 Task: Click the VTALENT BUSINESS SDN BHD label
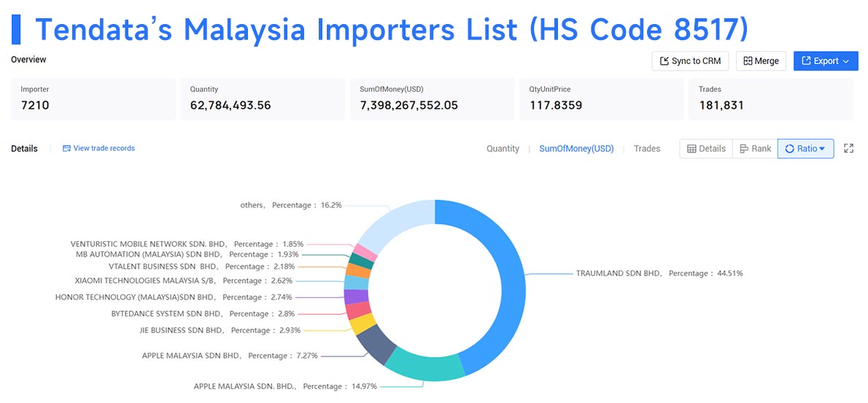pos(201,267)
